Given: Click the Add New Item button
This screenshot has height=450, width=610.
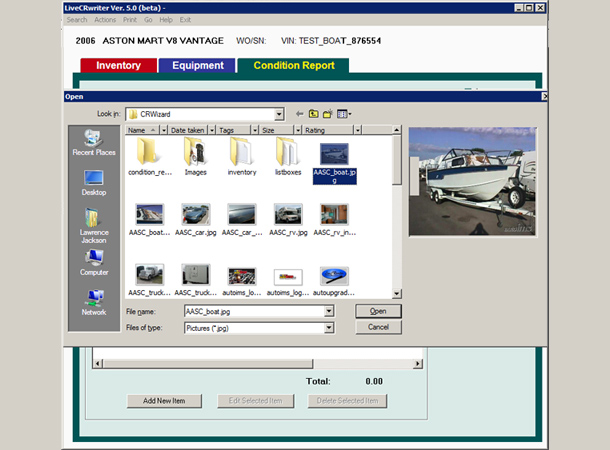Looking at the screenshot, I should tap(164, 401).
